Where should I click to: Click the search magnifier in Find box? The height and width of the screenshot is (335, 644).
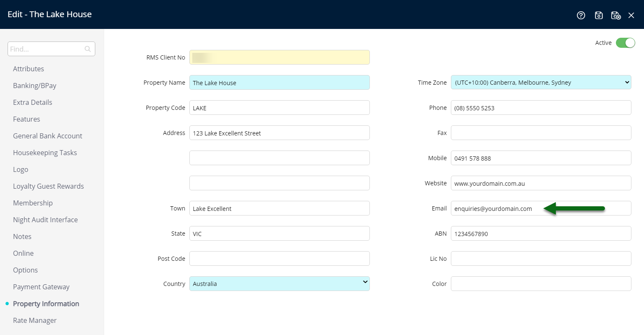(88, 49)
